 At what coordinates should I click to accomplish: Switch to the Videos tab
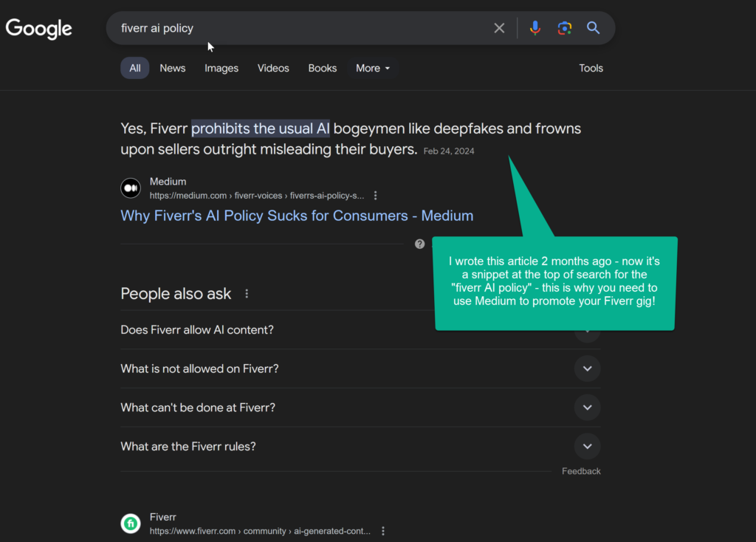[273, 68]
